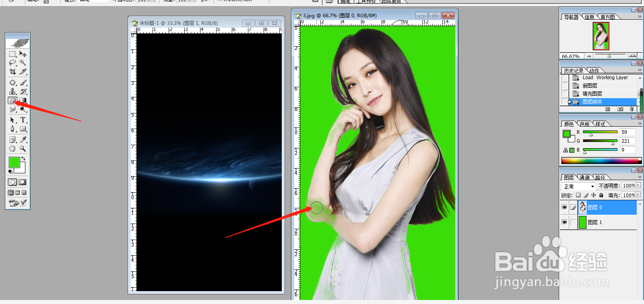Select the Pen tool
The image size is (644, 304).
[12, 129]
